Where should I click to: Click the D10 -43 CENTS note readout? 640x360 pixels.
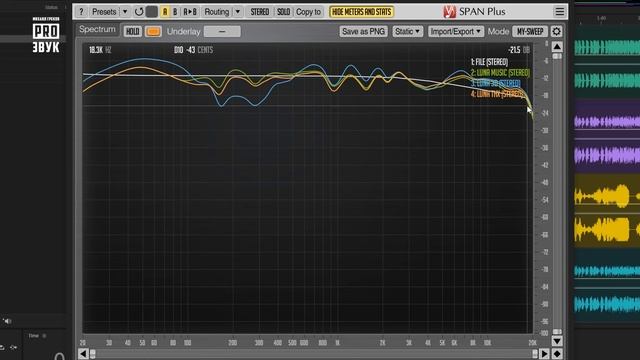(193, 50)
